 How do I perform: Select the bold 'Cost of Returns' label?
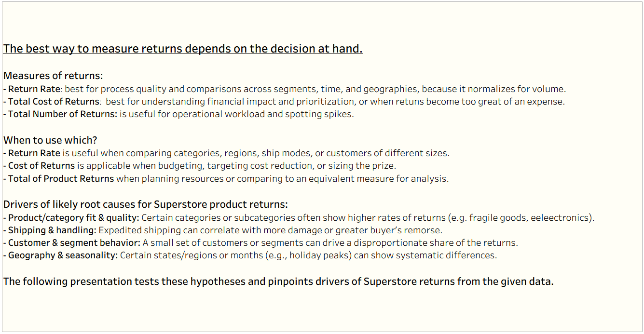pos(41,166)
